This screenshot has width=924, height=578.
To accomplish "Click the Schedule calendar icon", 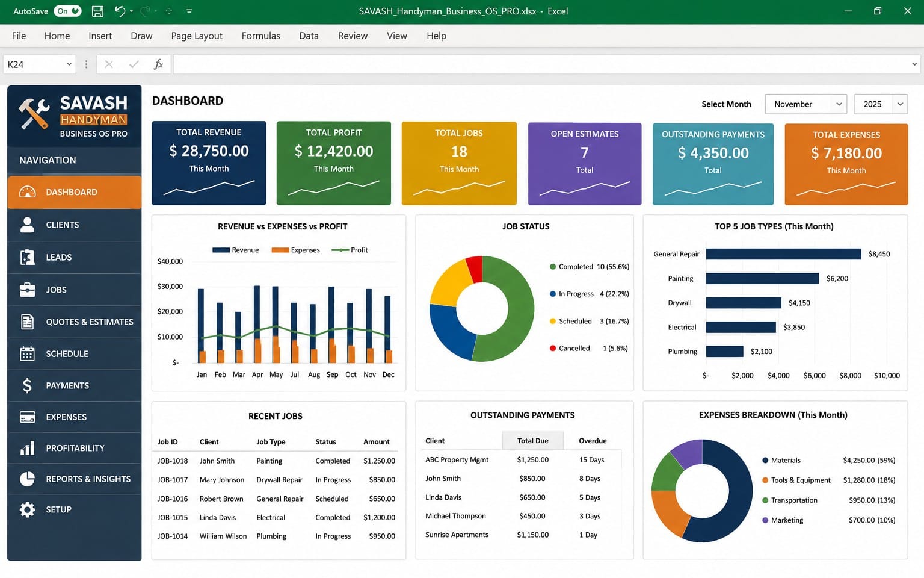I will [x=27, y=353].
